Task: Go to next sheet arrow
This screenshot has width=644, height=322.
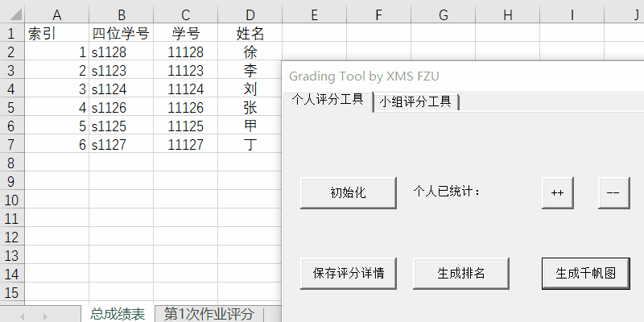Action: 45,316
